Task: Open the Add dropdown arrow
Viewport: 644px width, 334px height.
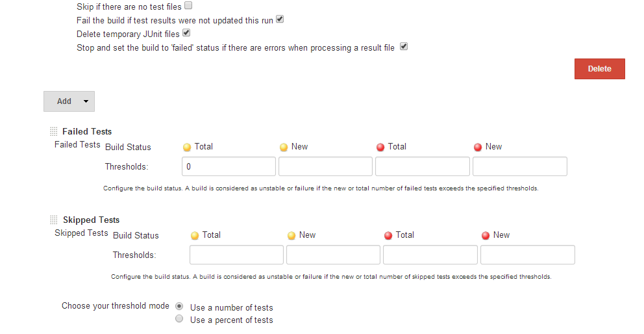Action: click(x=86, y=101)
